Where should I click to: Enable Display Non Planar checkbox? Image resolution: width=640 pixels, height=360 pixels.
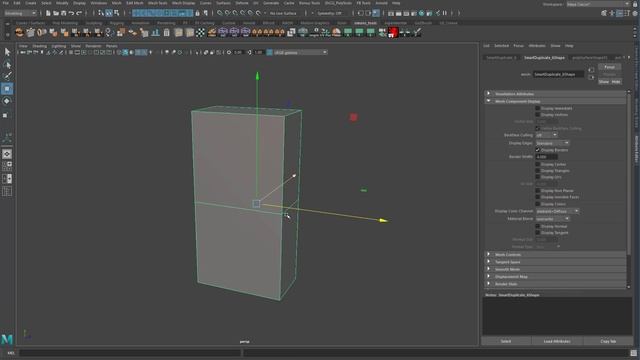[538, 191]
